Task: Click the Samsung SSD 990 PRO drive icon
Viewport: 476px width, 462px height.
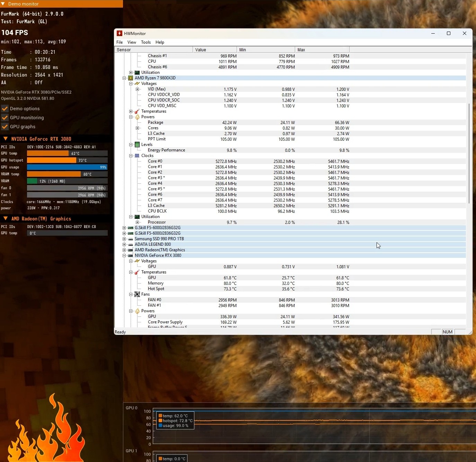Action: coord(131,239)
